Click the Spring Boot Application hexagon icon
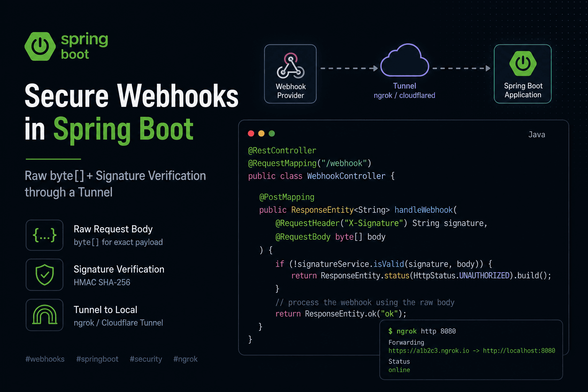 (523, 64)
